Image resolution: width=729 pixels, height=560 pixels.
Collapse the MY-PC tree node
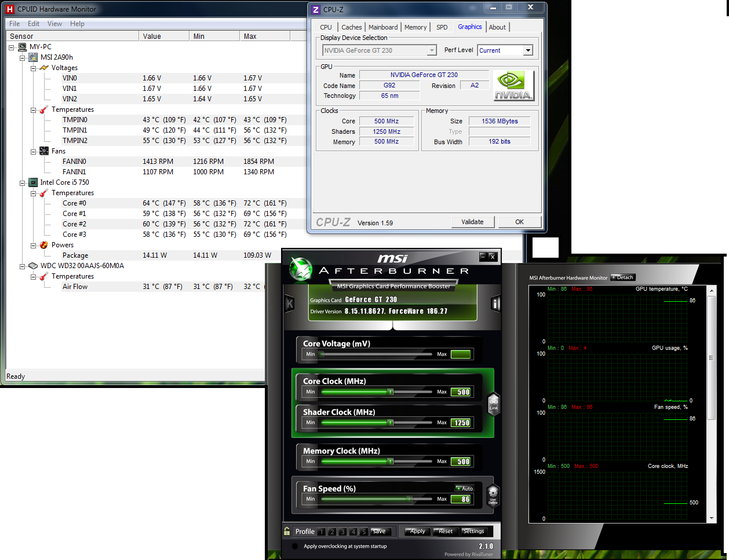point(12,47)
